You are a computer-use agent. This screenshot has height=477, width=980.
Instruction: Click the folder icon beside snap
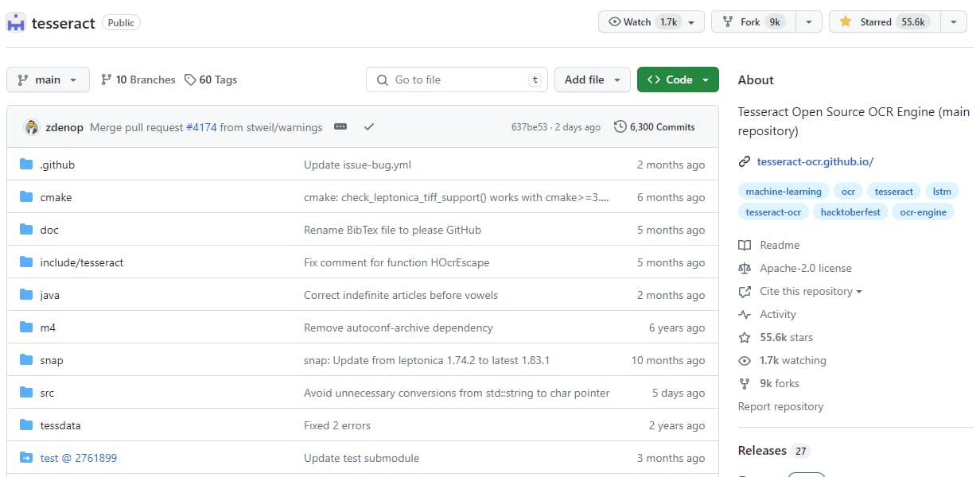coord(26,360)
